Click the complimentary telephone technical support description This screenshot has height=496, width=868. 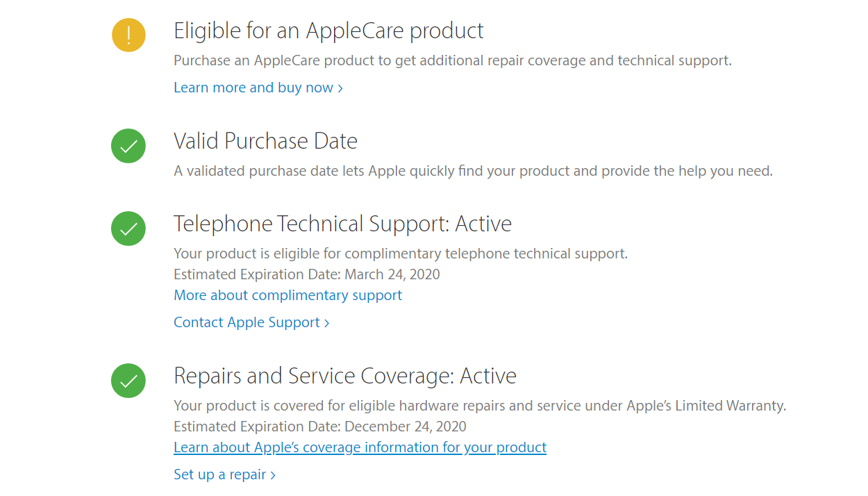point(400,254)
